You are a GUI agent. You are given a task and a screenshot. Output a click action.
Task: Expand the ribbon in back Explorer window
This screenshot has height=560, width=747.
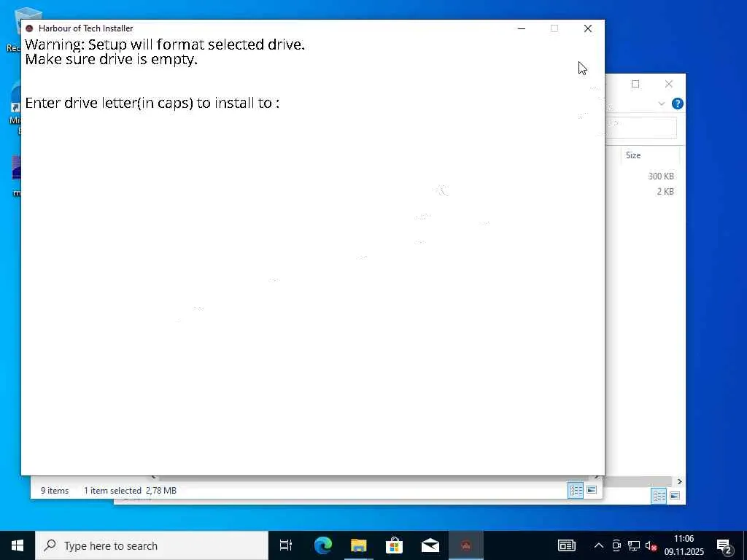[661, 104]
